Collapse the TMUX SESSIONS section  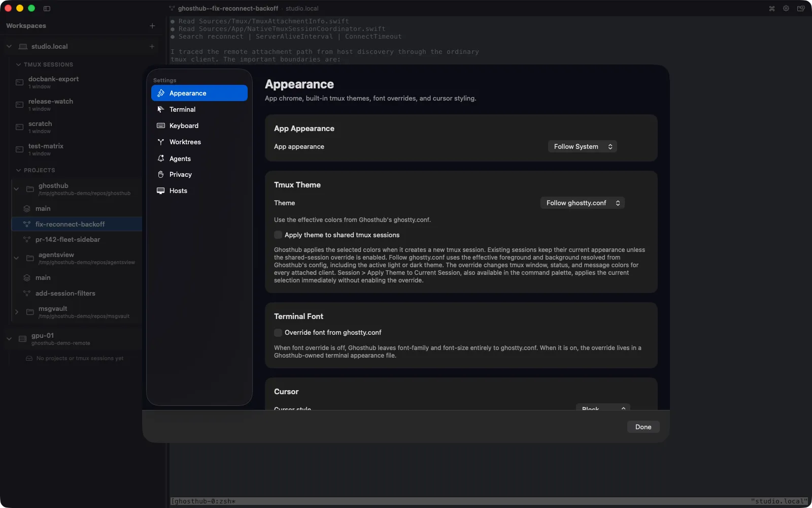pos(18,65)
